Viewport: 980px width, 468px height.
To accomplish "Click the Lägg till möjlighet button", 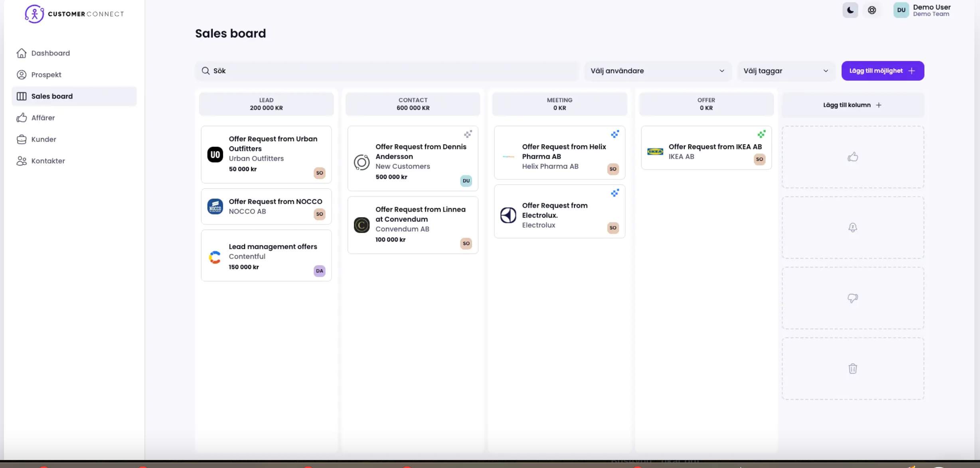I will (883, 71).
